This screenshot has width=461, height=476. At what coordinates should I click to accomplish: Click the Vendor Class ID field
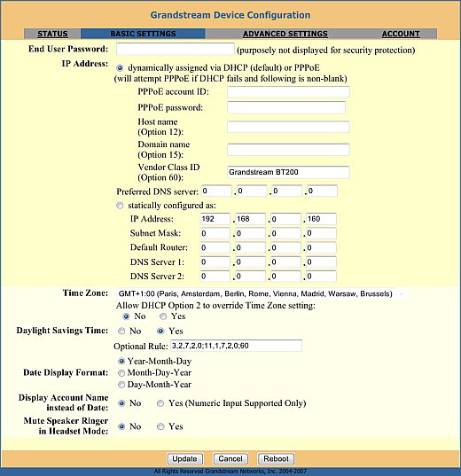pos(288,172)
